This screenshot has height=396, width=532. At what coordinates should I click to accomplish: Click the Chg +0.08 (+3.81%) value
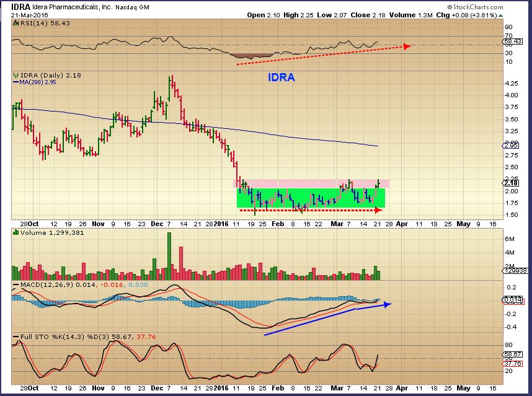[466, 15]
